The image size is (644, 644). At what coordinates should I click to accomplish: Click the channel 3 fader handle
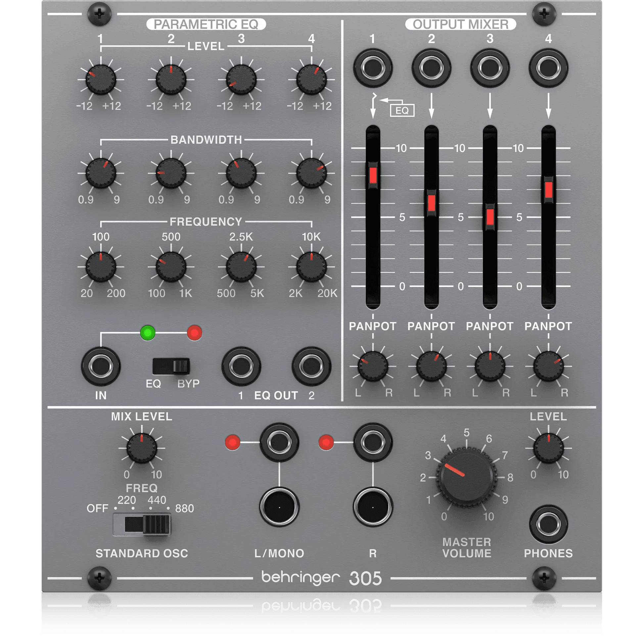coord(490,217)
